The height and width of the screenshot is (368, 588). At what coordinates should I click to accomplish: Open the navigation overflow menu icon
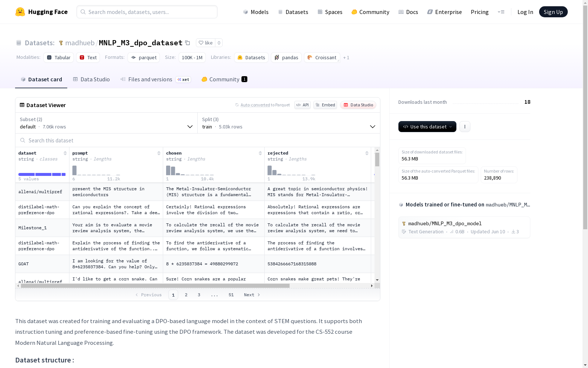pyautogui.click(x=501, y=12)
